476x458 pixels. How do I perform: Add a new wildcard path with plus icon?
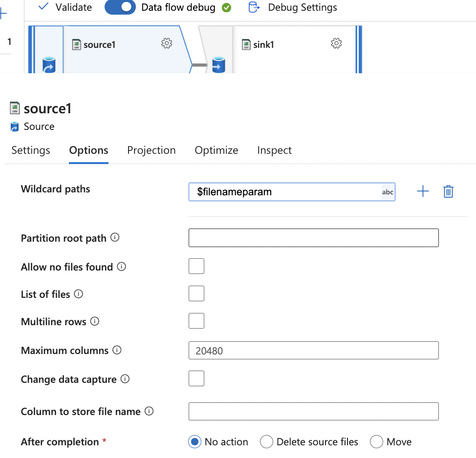point(423,192)
